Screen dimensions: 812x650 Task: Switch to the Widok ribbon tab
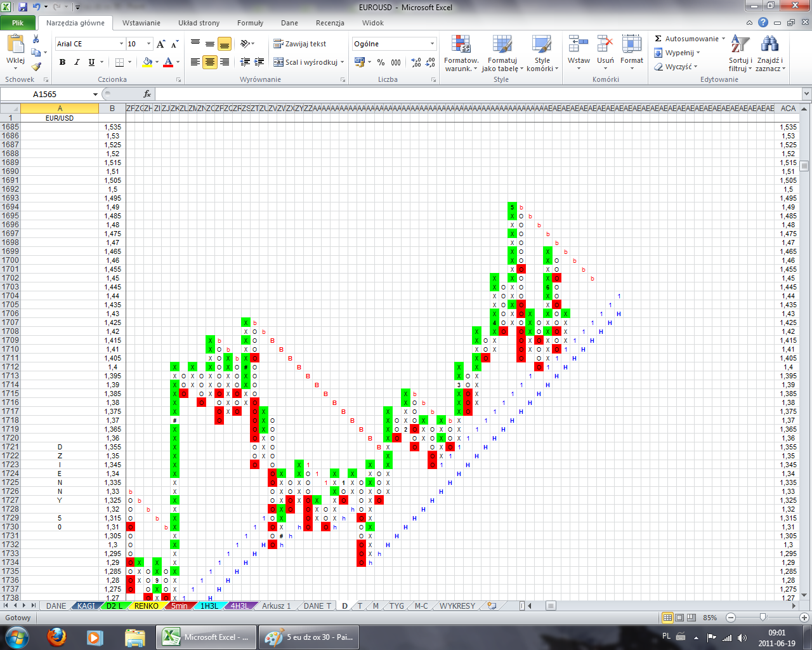pos(373,23)
